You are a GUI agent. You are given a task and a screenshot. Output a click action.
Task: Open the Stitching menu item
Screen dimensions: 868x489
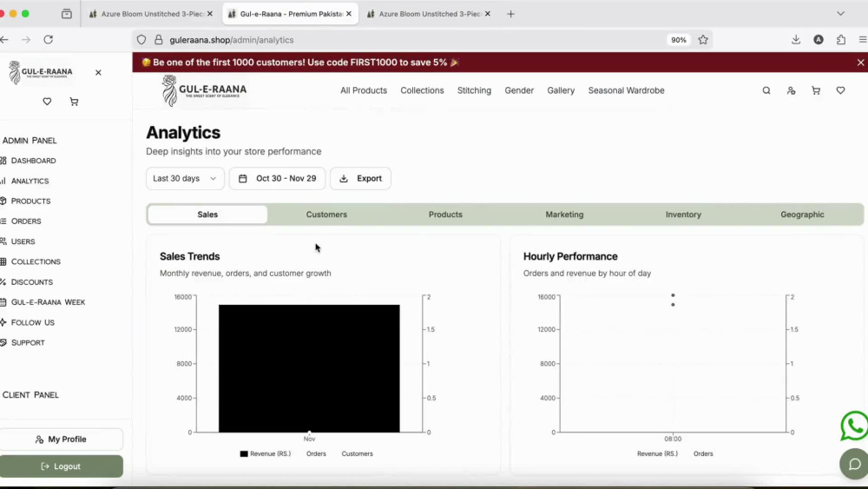pos(474,90)
